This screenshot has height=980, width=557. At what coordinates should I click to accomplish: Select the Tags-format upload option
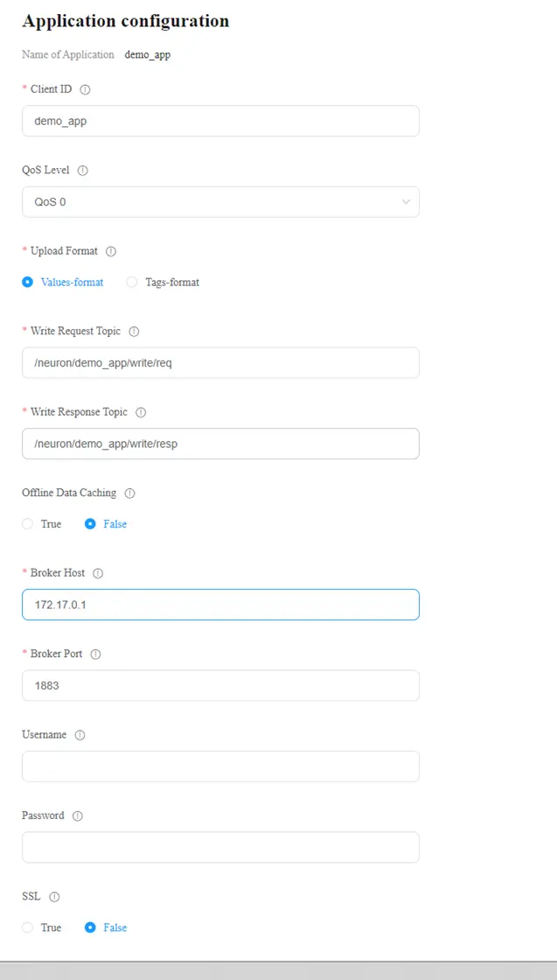tap(132, 283)
